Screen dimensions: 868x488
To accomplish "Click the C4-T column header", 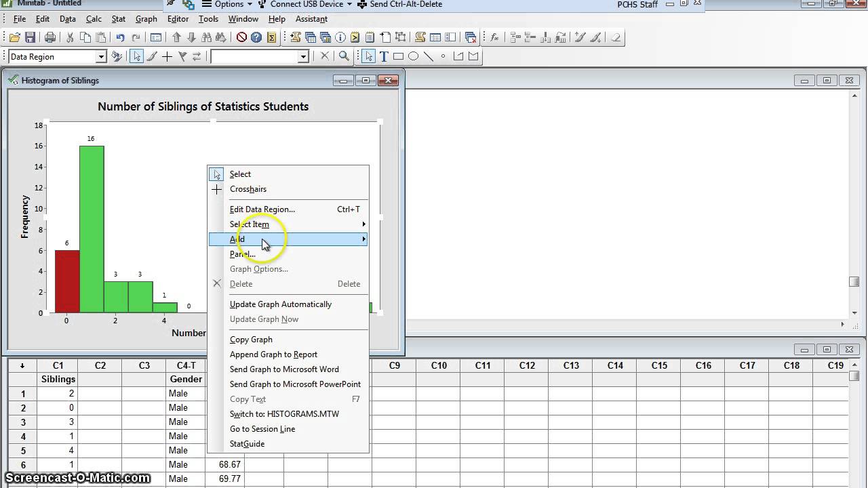I will 186,365.
